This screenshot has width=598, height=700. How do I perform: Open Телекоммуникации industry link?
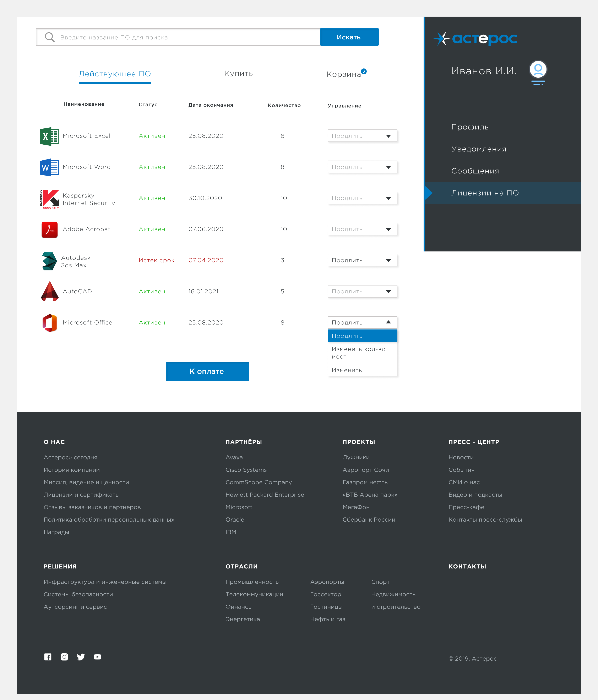click(x=254, y=594)
